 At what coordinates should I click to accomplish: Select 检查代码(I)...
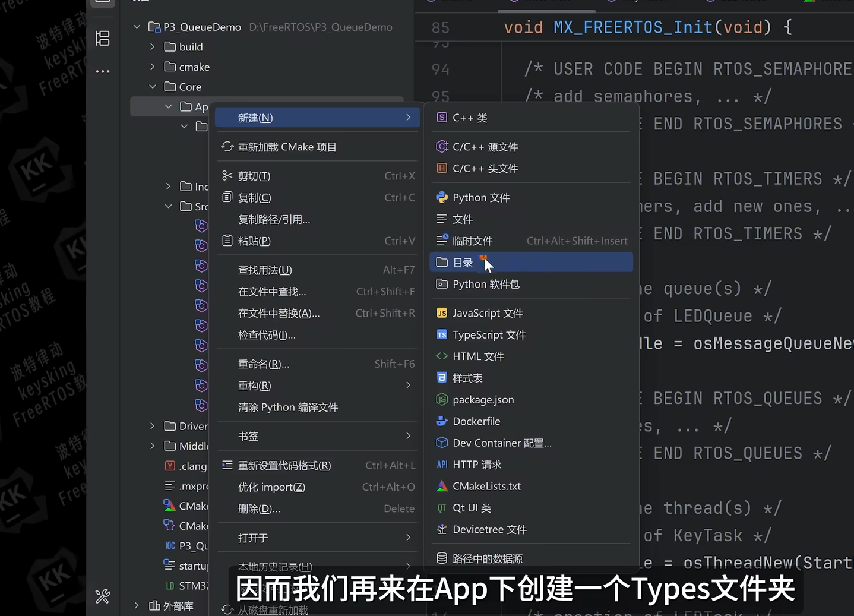coord(317,335)
